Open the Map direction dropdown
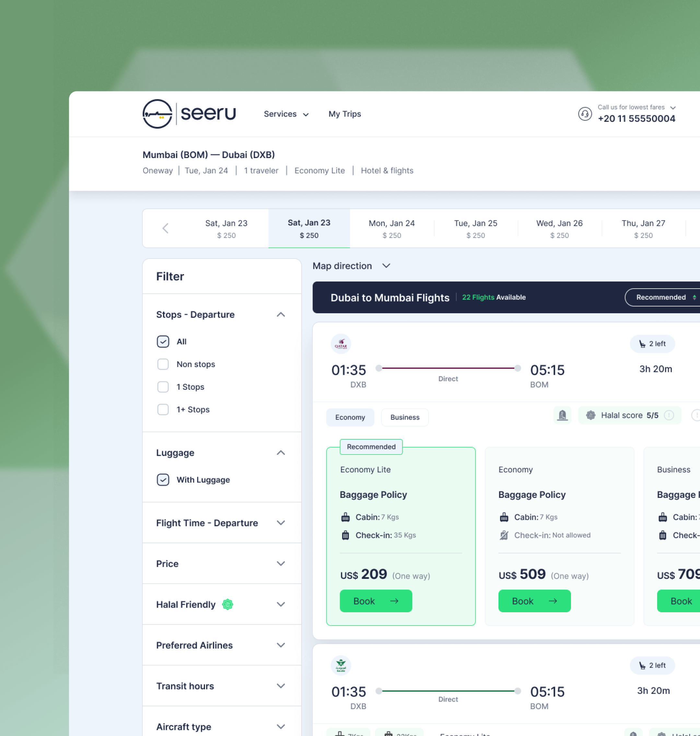The height and width of the screenshot is (736, 700). [x=352, y=266]
